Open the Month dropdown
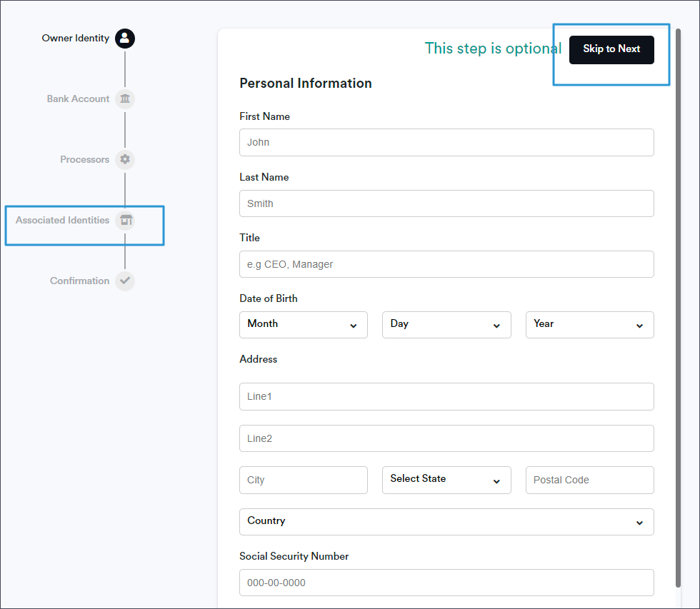This screenshot has width=700, height=609. coord(303,325)
